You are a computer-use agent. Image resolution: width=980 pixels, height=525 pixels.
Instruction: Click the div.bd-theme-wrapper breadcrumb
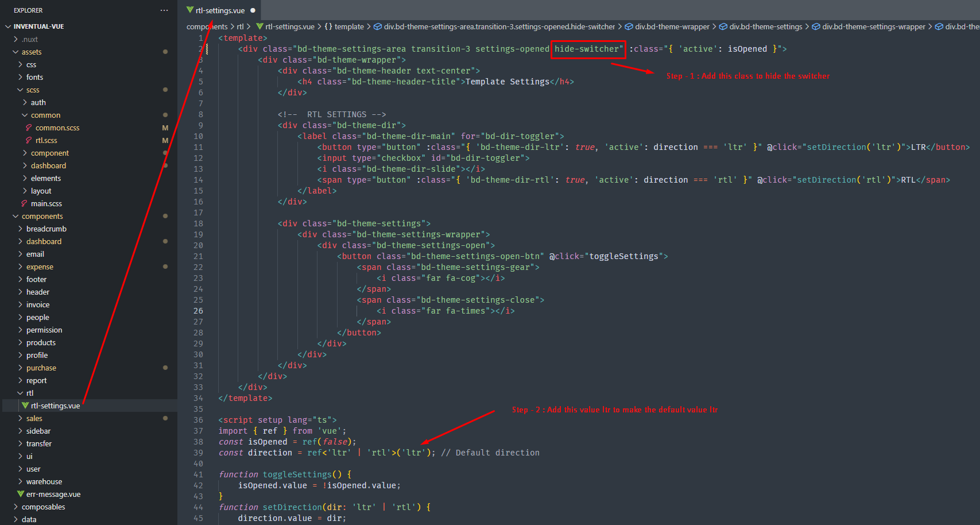point(667,26)
